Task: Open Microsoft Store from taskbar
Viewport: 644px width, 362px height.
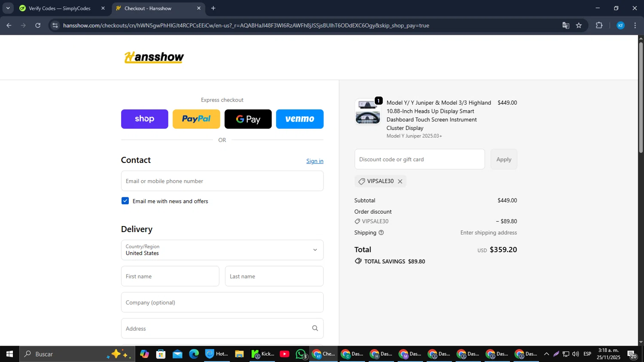Action: [x=161, y=354]
